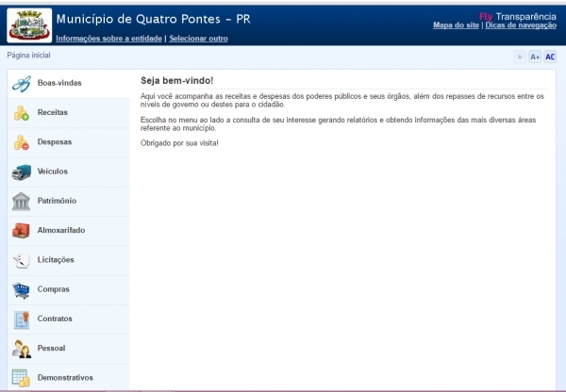Click the Receitas coins icon

21,113
